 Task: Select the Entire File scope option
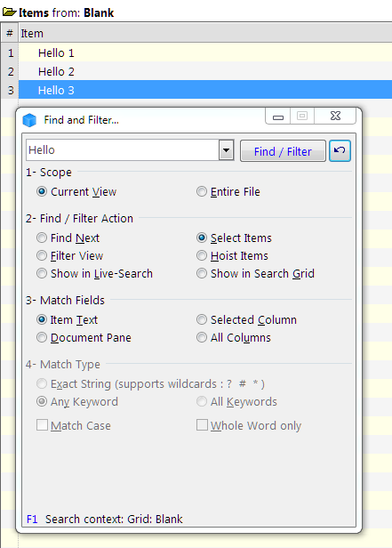(x=228, y=191)
